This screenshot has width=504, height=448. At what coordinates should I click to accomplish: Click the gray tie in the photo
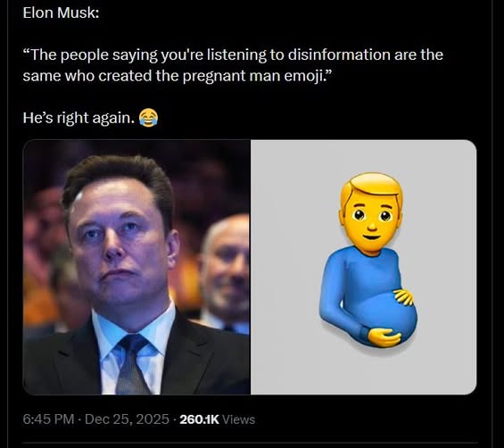point(134,365)
